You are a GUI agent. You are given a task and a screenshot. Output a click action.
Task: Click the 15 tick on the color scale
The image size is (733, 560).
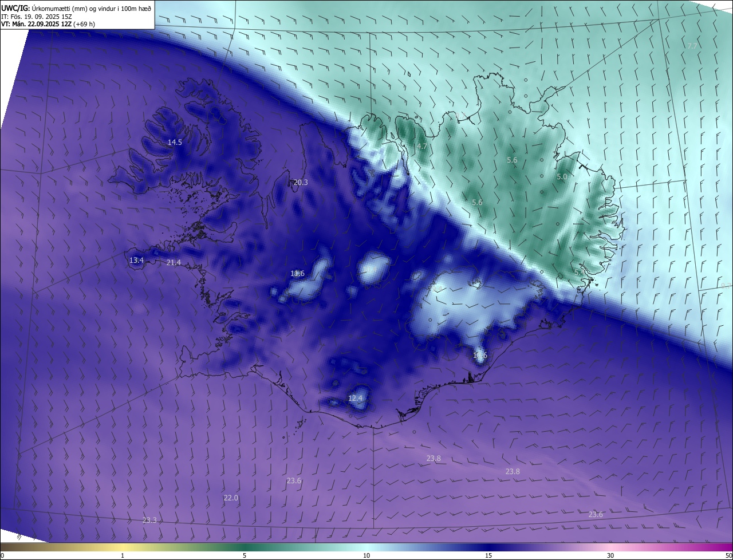[x=488, y=555]
